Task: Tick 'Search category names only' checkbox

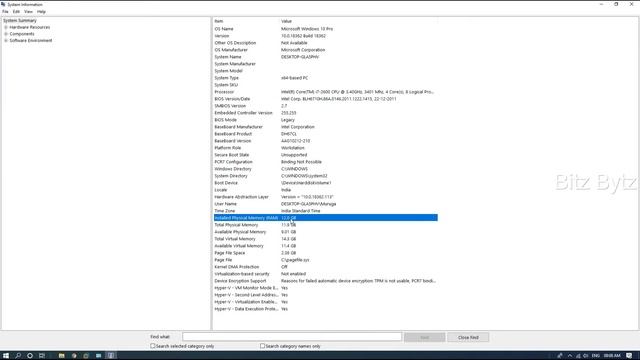Action: click(262, 346)
